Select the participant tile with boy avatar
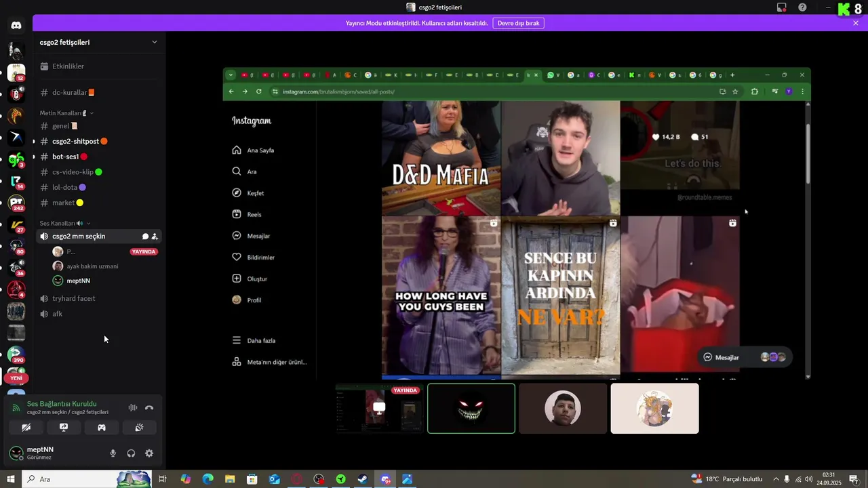This screenshot has width=868, height=488. click(x=563, y=408)
